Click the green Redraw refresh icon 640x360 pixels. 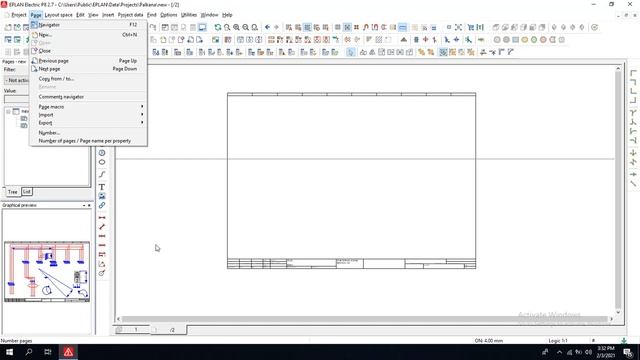click(x=218, y=27)
